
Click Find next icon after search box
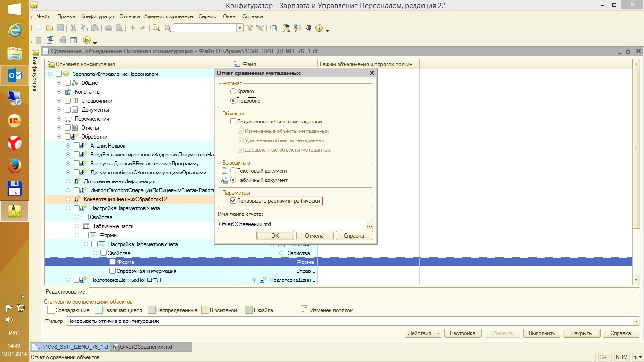coord(249,28)
